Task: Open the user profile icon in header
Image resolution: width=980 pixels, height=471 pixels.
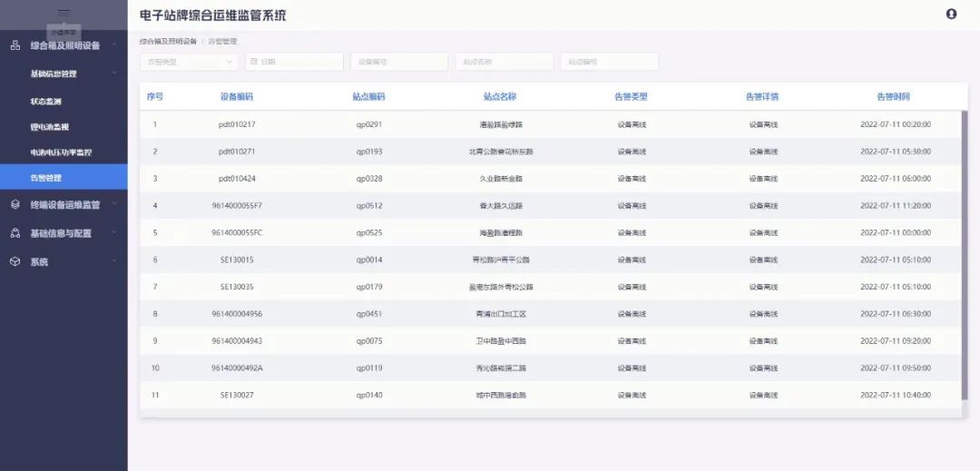Action: pos(951,14)
